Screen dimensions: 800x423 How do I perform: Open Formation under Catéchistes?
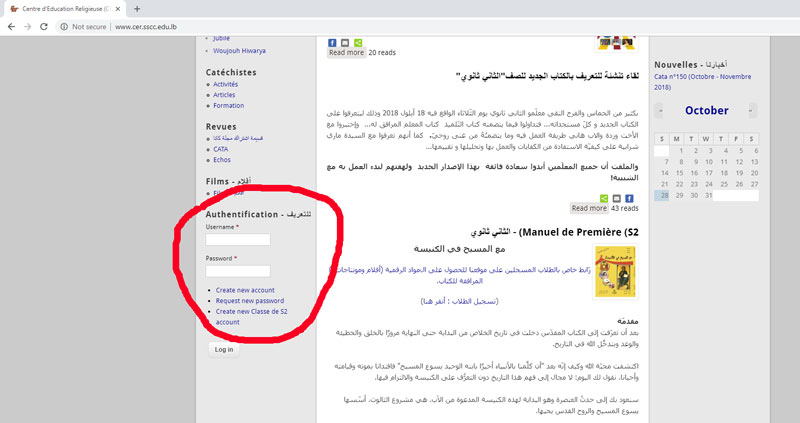pyautogui.click(x=229, y=106)
